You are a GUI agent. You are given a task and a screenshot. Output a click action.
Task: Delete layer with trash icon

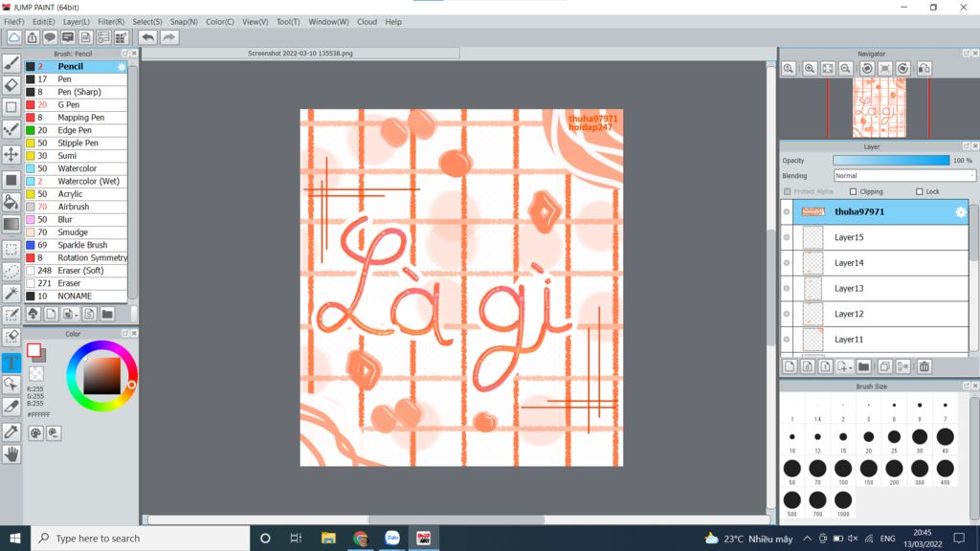(x=924, y=366)
